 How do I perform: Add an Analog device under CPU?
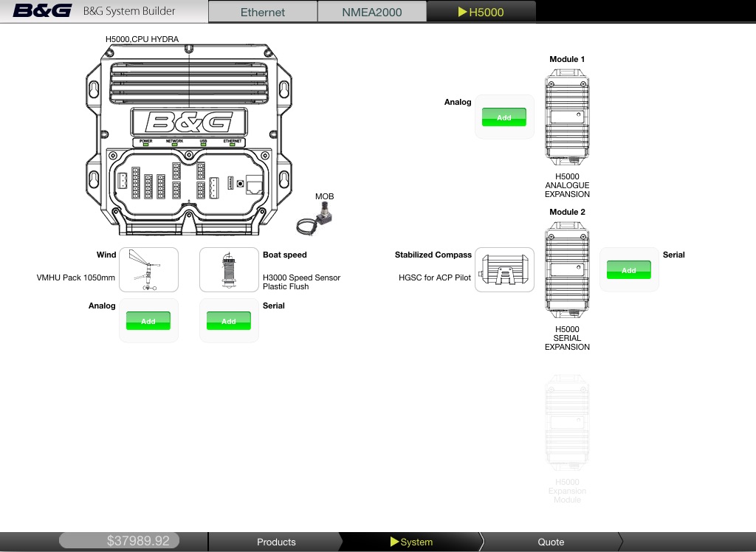[148, 320]
